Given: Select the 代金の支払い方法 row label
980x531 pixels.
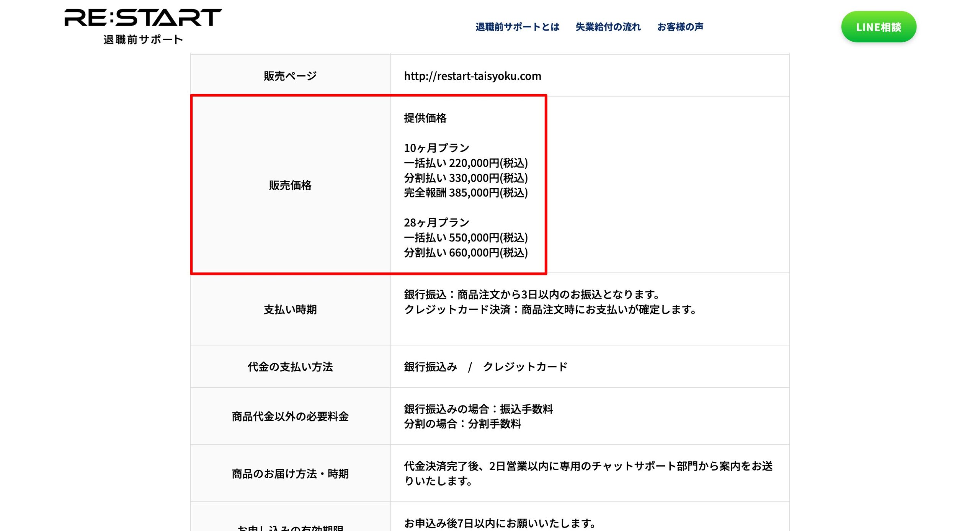Looking at the screenshot, I should (x=290, y=367).
